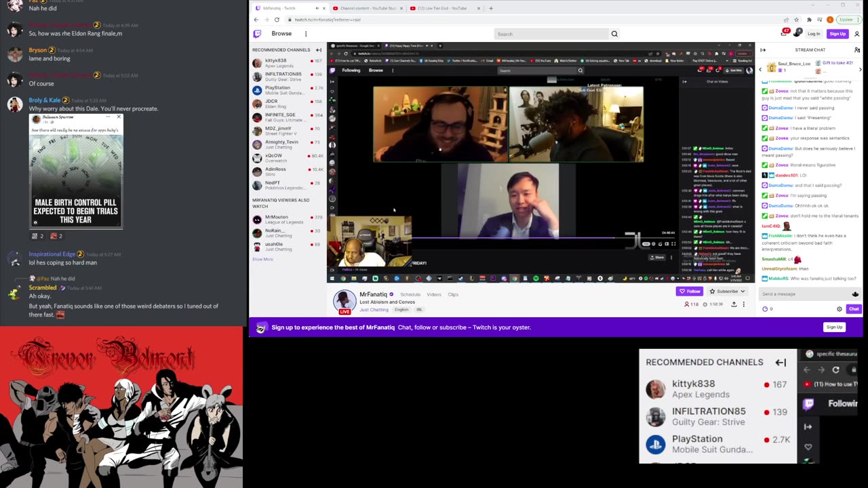
Task: Open the emote picker in chat
Action: [x=855, y=294]
